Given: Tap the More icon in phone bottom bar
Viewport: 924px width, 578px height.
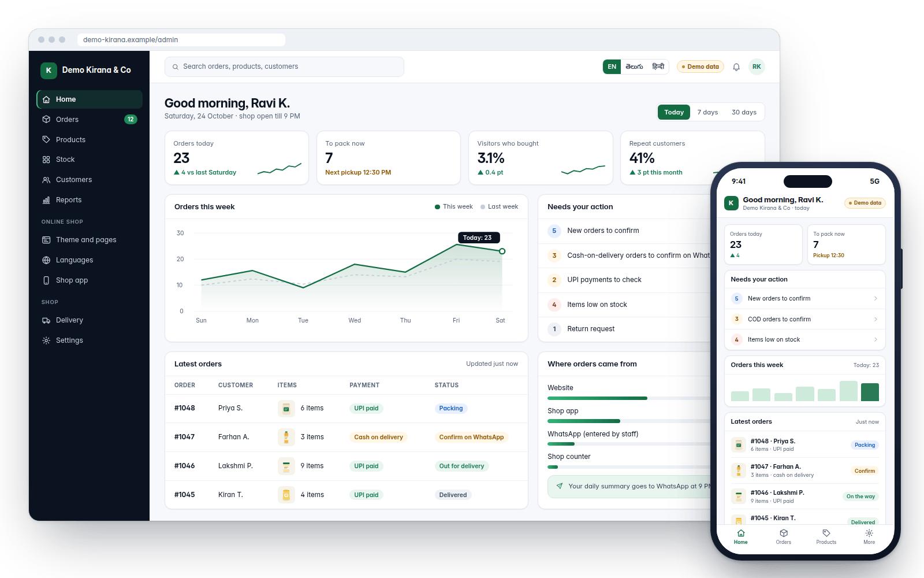Looking at the screenshot, I should pos(869,533).
